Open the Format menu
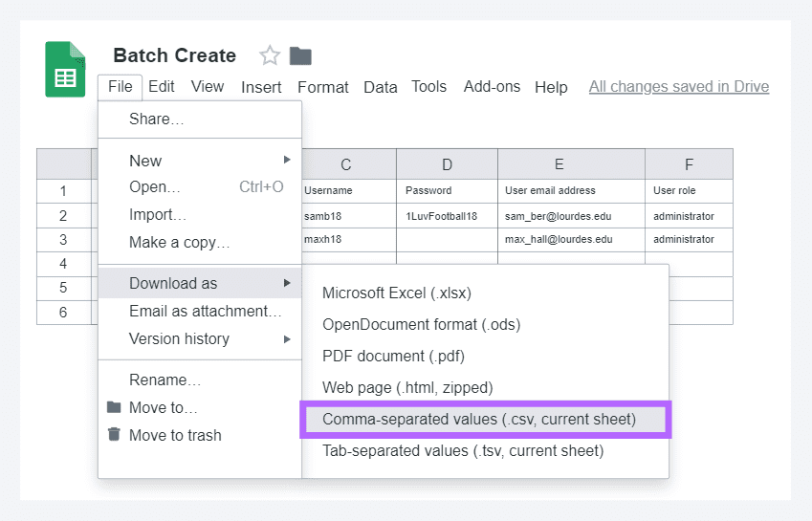The image size is (812, 521). [323, 87]
